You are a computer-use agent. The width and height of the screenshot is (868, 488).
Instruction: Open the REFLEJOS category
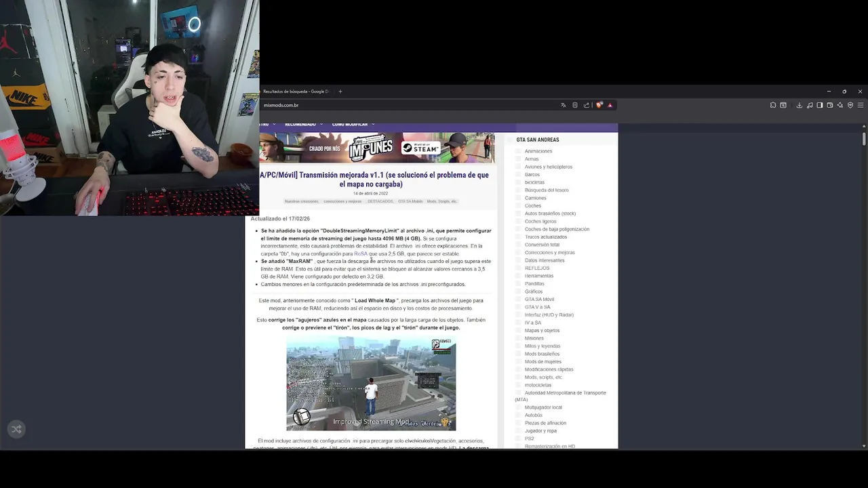(537, 268)
